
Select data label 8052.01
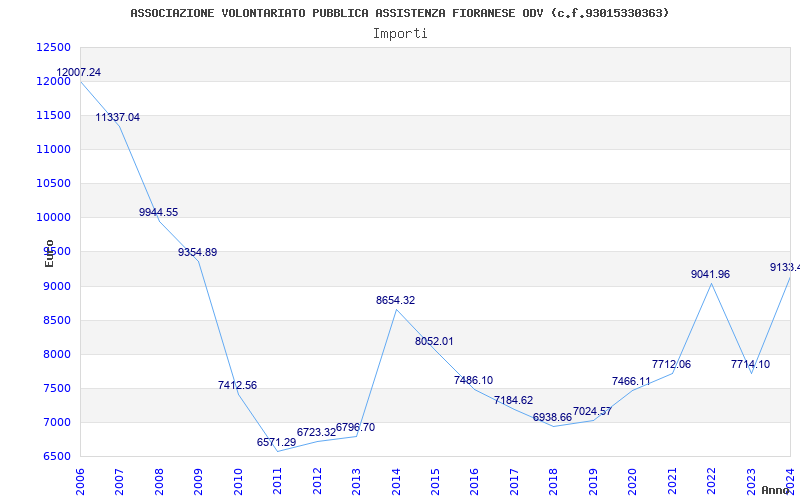[434, 341]
